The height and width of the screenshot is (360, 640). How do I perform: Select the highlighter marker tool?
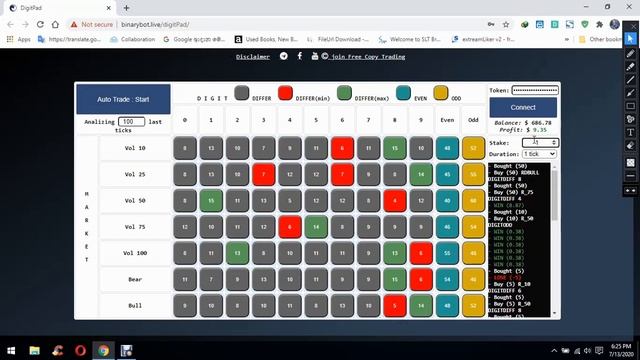pyautogui.click(x=631, y=67)
